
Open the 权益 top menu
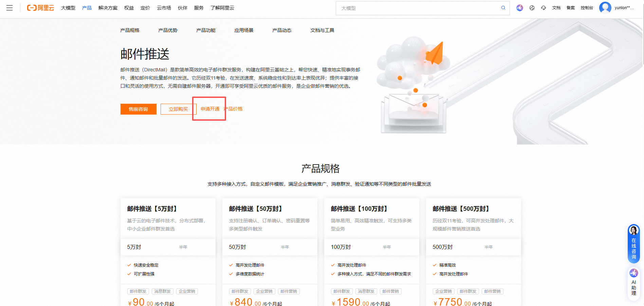[x=129, y=8]
